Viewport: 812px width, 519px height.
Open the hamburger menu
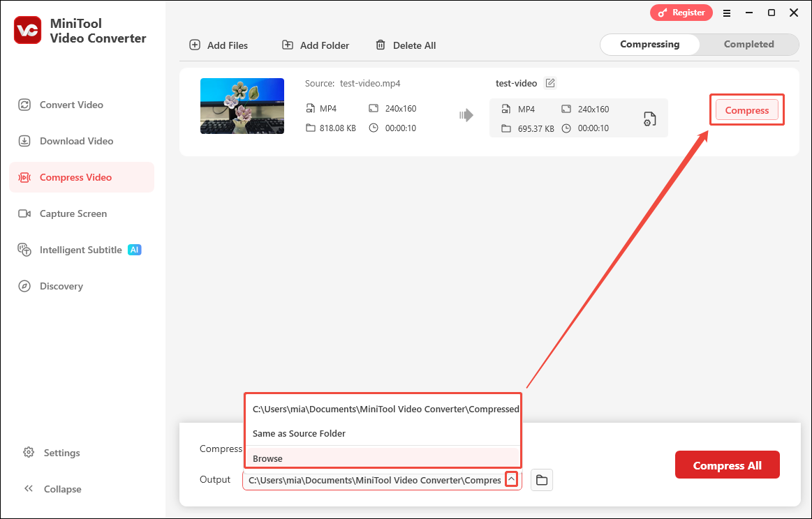pos(727,13)
